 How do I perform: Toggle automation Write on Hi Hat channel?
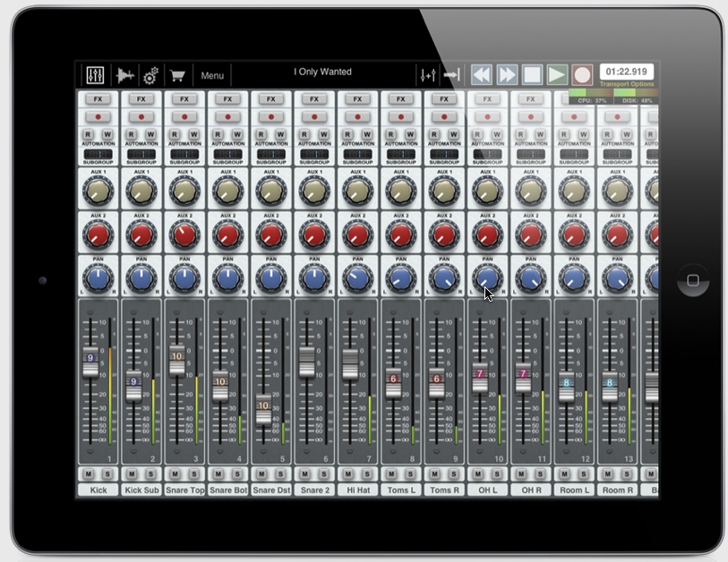[x=367, y=134]
